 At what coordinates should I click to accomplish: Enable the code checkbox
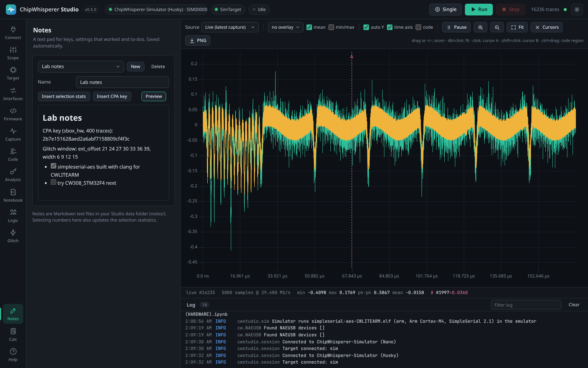tap(418, 27)
